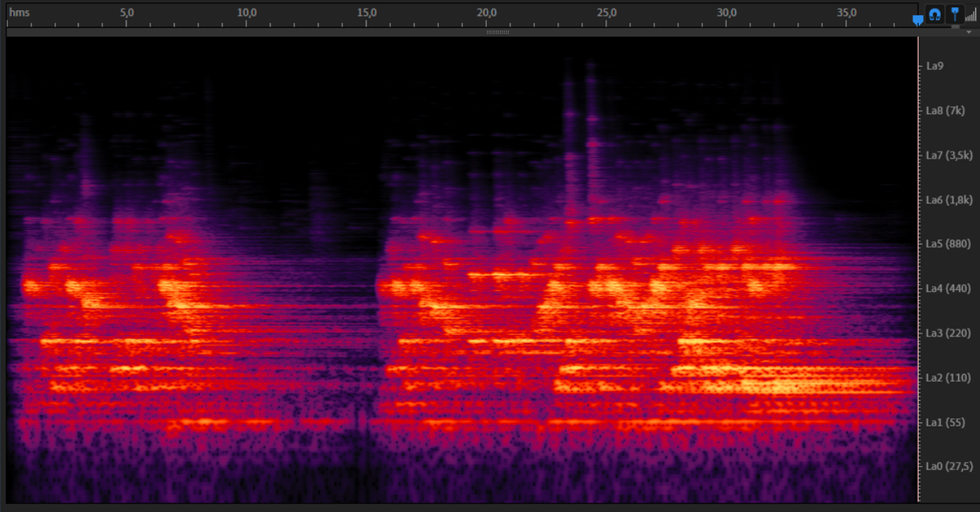The height and width of the screenshot is (512, 980).
Task: Click the 5,0 mark on time ruler
Action: (127, 13)
